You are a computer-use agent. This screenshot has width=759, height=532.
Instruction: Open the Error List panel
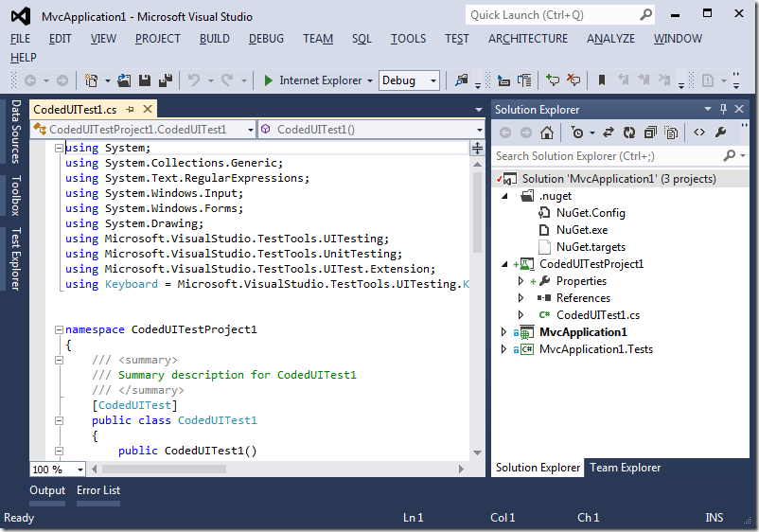[98, 490]
